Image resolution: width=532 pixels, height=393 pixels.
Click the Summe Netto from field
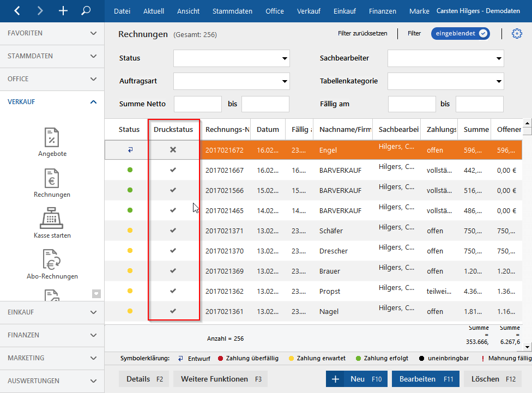[x=198, y=104]
